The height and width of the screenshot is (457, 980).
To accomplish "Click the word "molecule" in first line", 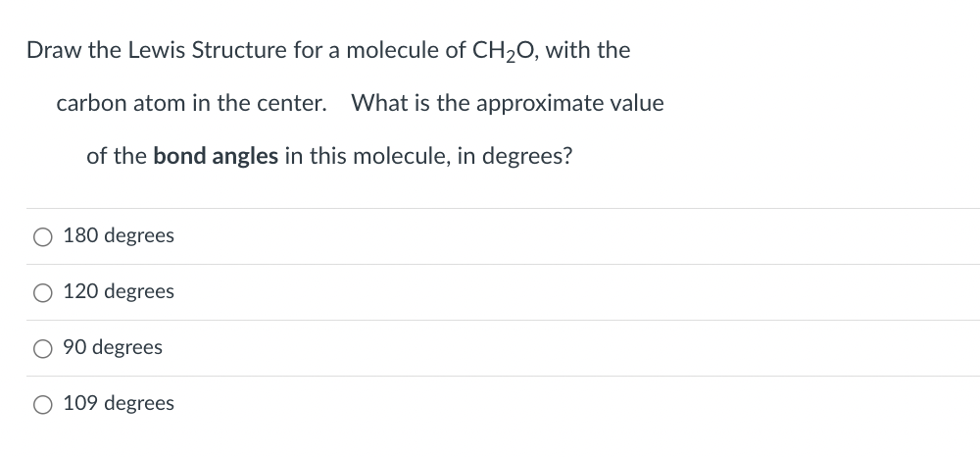I will pyautogui.click(x=381, y=50).
